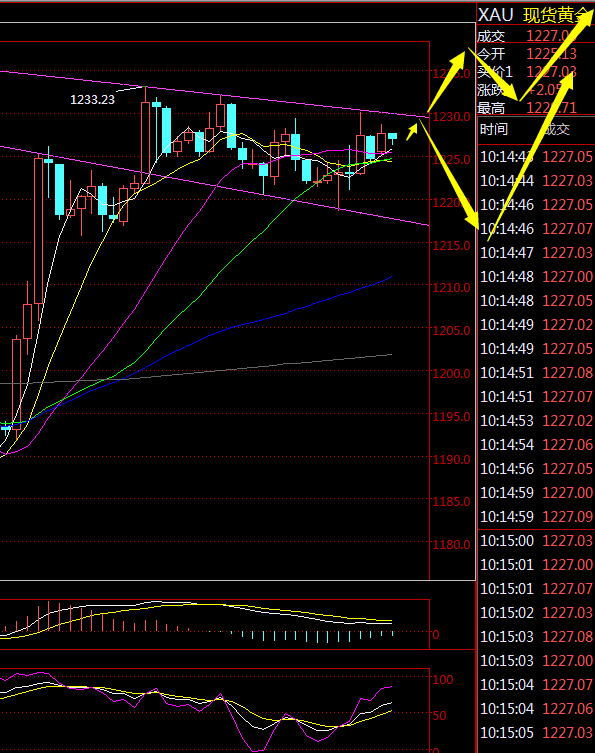Select the 10:14:56 trade row
The width and height of the screenshot is (595, 753).
(536, 469)
